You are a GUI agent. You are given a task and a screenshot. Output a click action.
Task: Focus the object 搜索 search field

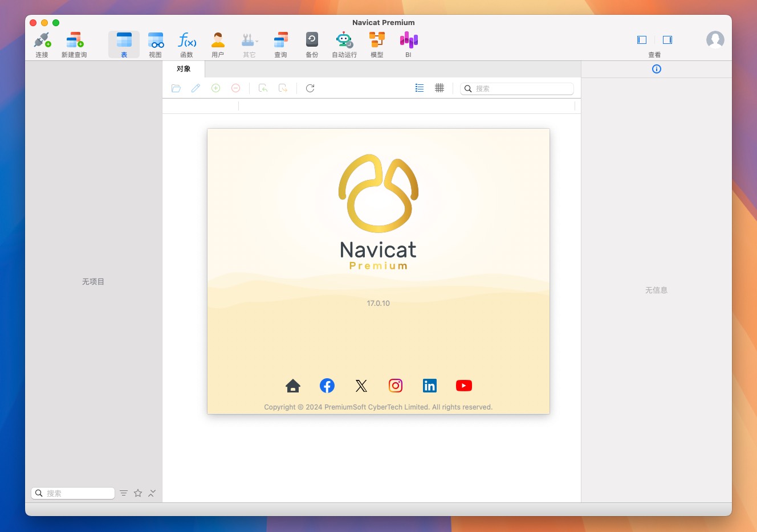[517, 89]
